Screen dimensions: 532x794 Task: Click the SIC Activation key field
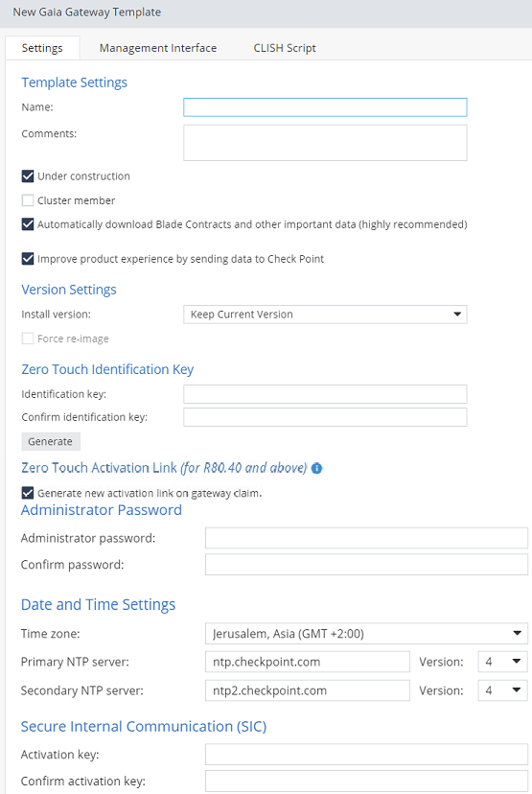tap(366, 755)
